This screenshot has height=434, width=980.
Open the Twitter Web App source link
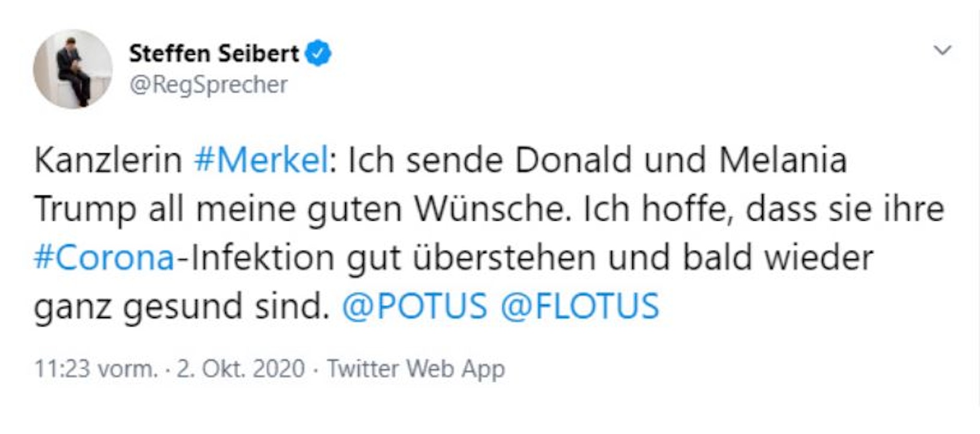coord(416,369)
